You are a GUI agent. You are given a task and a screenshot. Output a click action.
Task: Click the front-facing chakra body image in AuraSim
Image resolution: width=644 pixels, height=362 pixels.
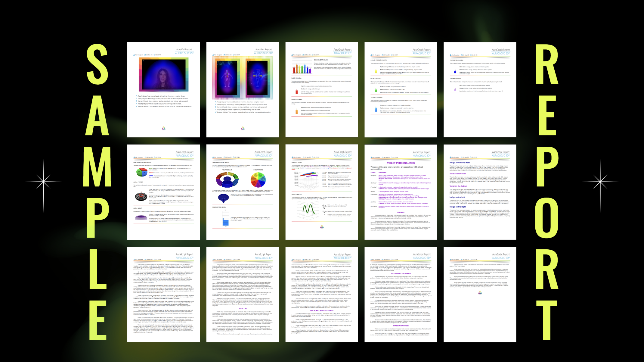pyautogui.click(x=227, y=78)
